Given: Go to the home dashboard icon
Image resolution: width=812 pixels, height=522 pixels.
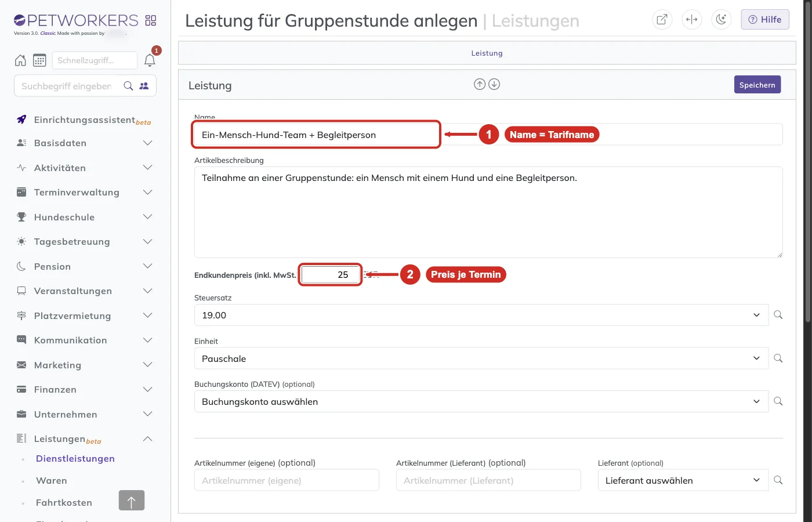Looking at the screenshot, I should [20, 60].
